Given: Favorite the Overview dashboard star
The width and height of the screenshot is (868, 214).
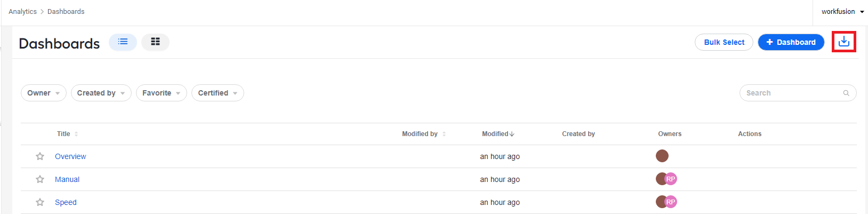Looking at the screenshot, I should point(40,156).
